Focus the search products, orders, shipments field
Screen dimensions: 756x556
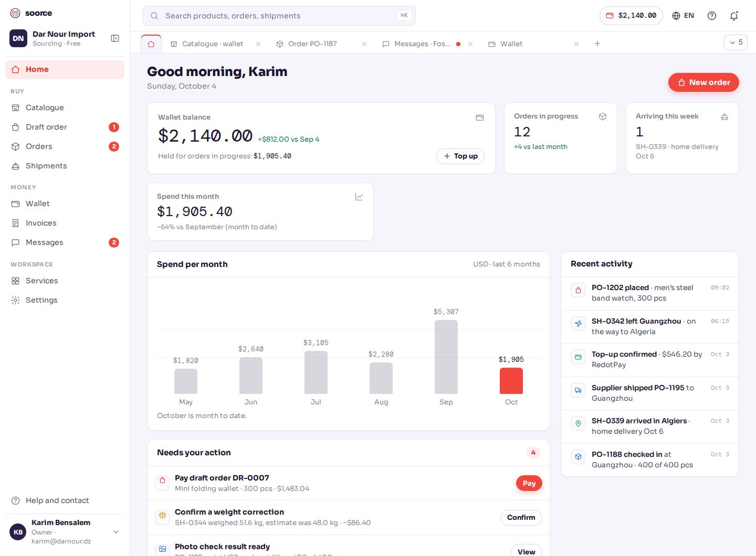[279, 16]
